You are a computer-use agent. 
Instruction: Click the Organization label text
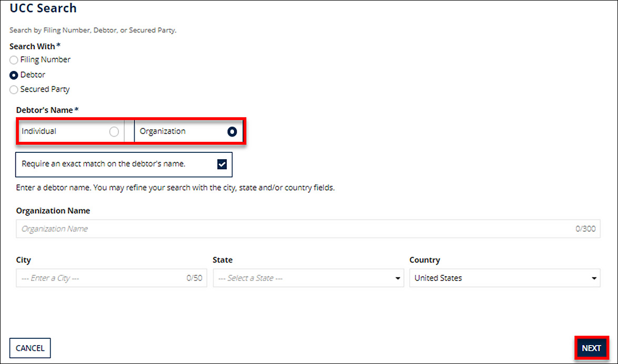163,131
